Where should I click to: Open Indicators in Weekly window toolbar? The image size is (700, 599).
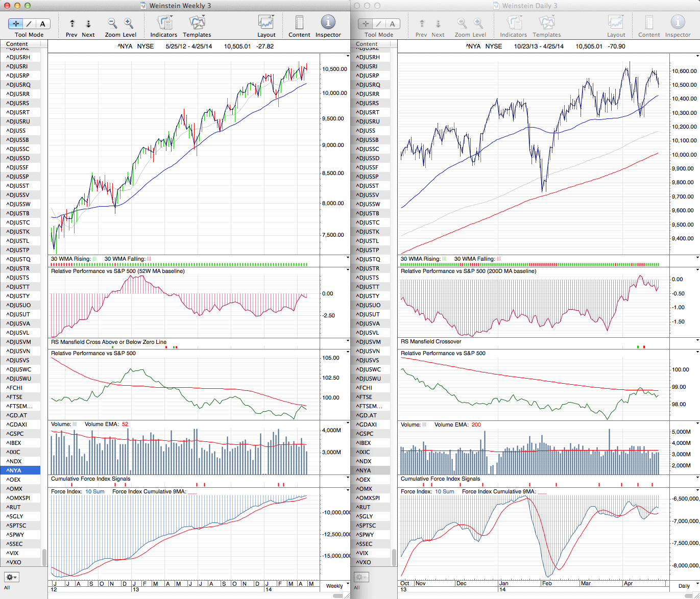pyautogui.click(x=164, y=23)
